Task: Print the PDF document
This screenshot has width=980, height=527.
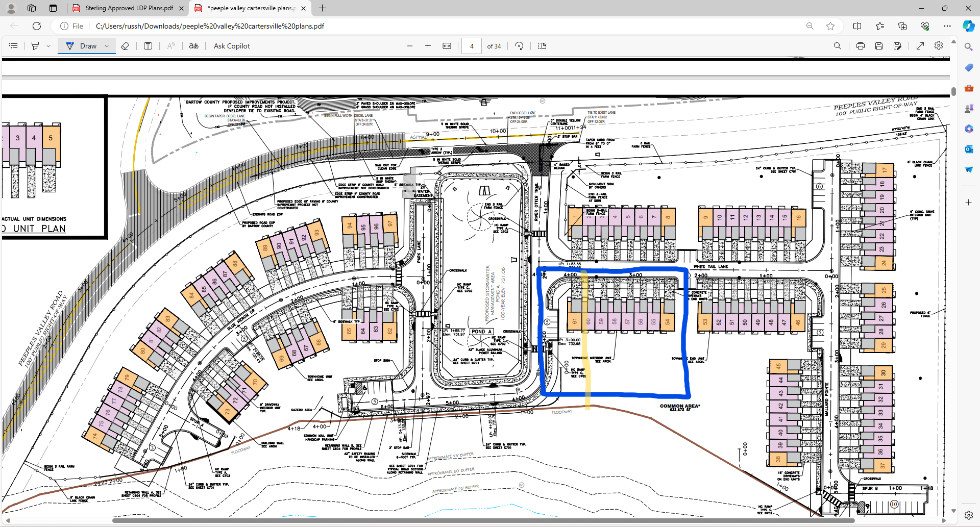Action: (861, 46)
